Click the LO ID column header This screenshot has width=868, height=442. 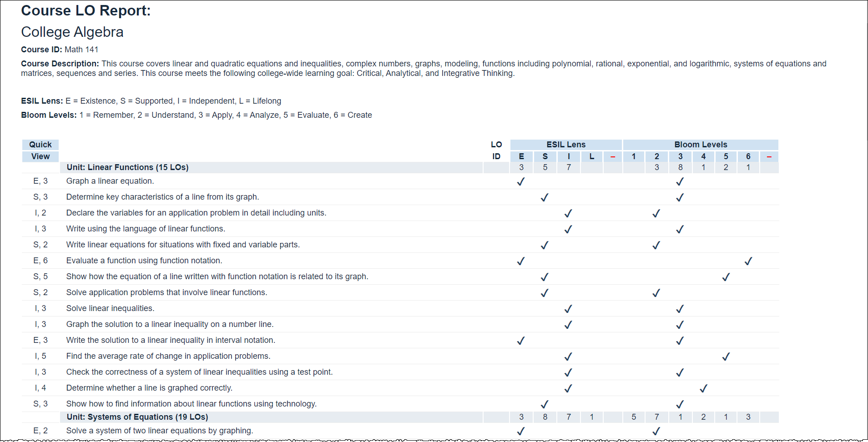tap(496, 151)
